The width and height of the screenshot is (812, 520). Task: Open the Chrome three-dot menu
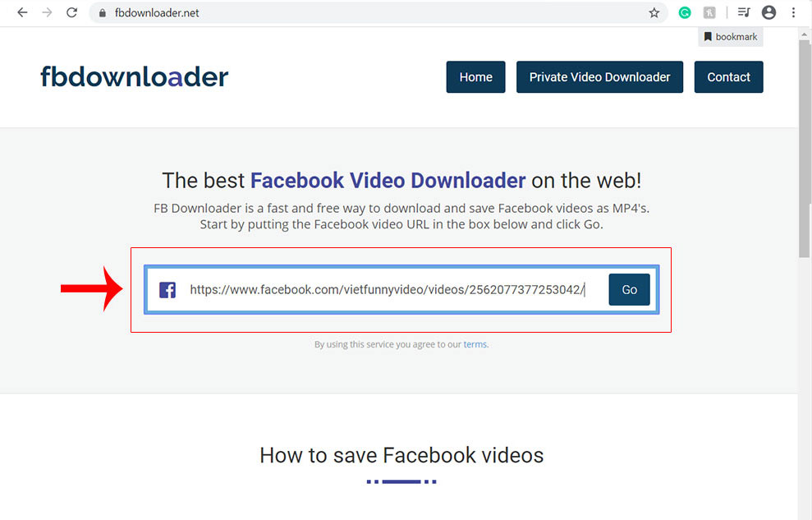click(793, 12)
